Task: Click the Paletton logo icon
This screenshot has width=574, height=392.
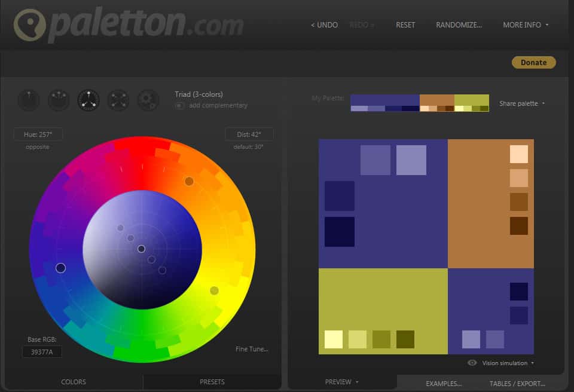Action: click(28, 26)
